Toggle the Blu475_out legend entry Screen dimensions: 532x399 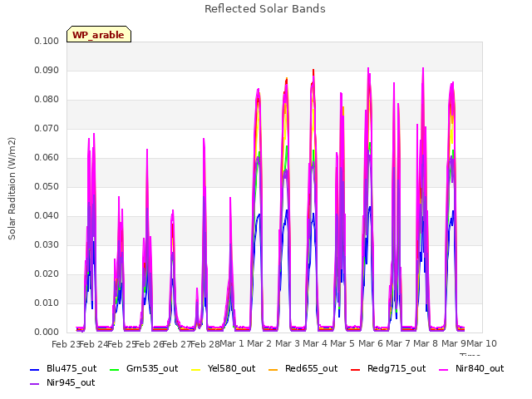63,368
